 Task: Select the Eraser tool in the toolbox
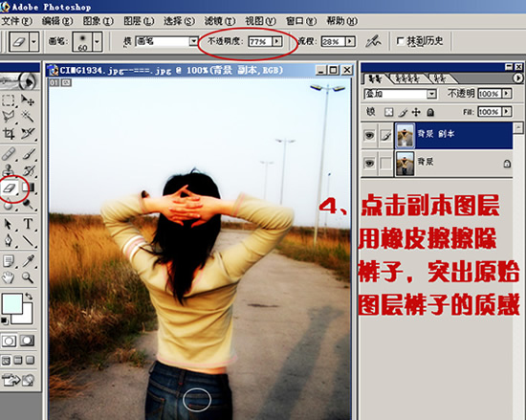pos(10,188)
